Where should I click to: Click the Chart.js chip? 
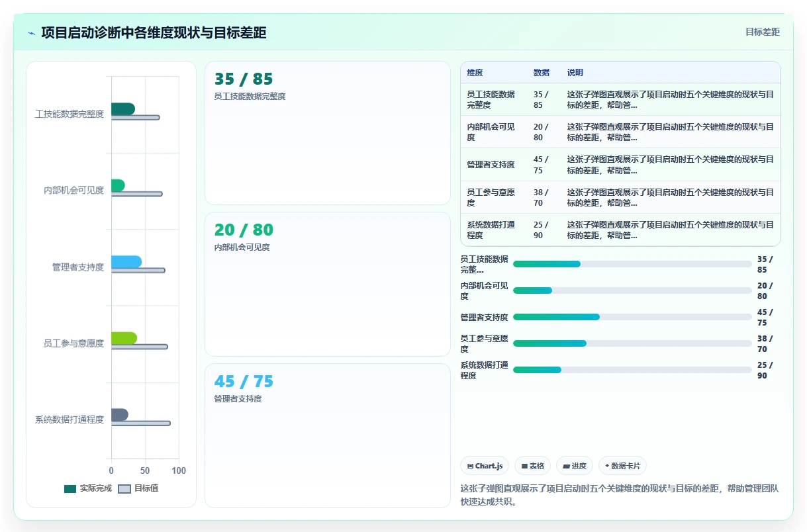[x=485, y=466]
